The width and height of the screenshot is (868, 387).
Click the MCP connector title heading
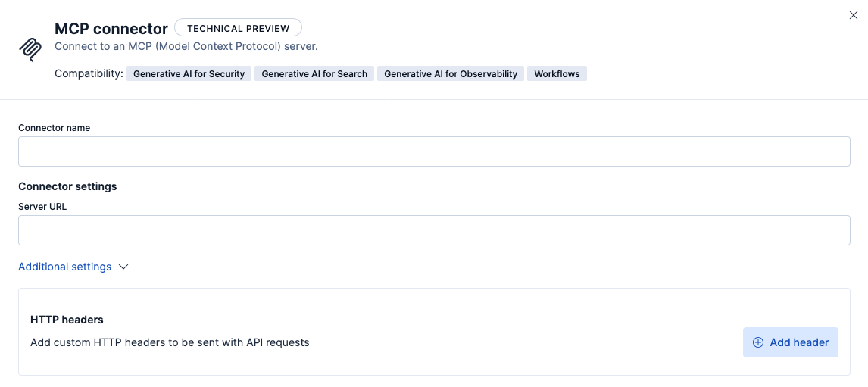coord(111,29)
